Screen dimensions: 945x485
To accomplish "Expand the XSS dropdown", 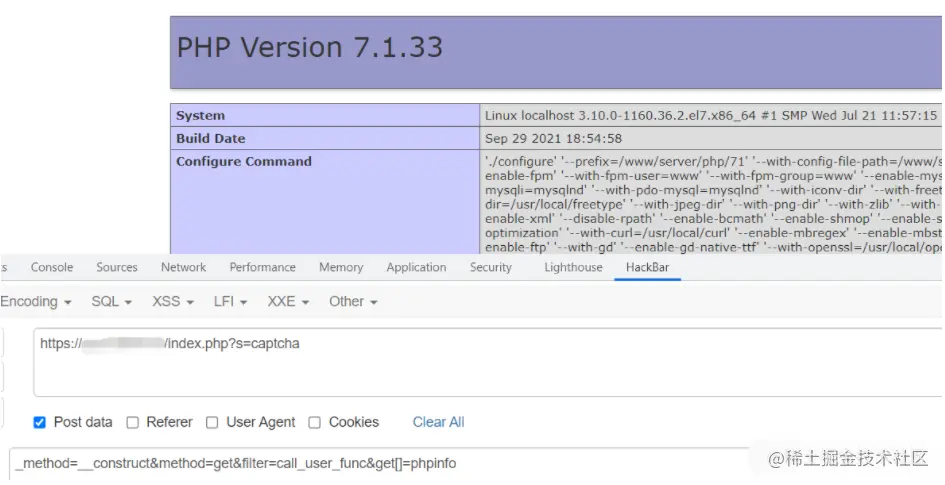I will click(x=173, y=302).
